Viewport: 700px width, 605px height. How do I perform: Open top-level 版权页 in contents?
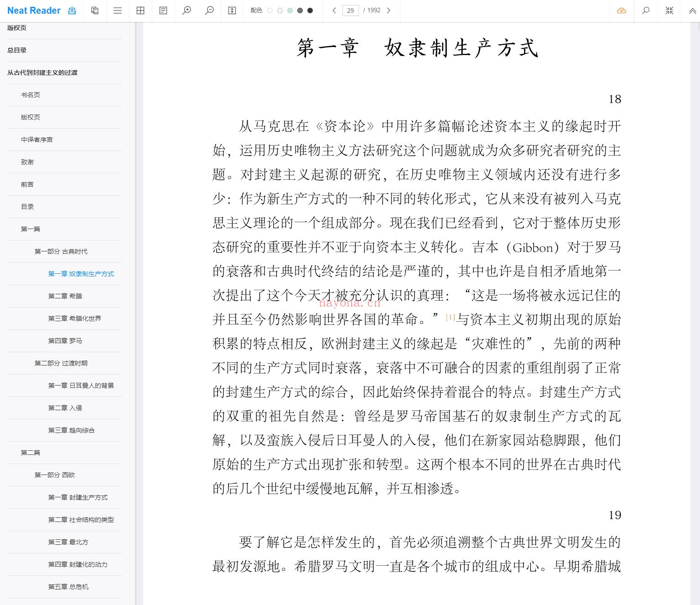pyautogui.click(x=17, y=28)
